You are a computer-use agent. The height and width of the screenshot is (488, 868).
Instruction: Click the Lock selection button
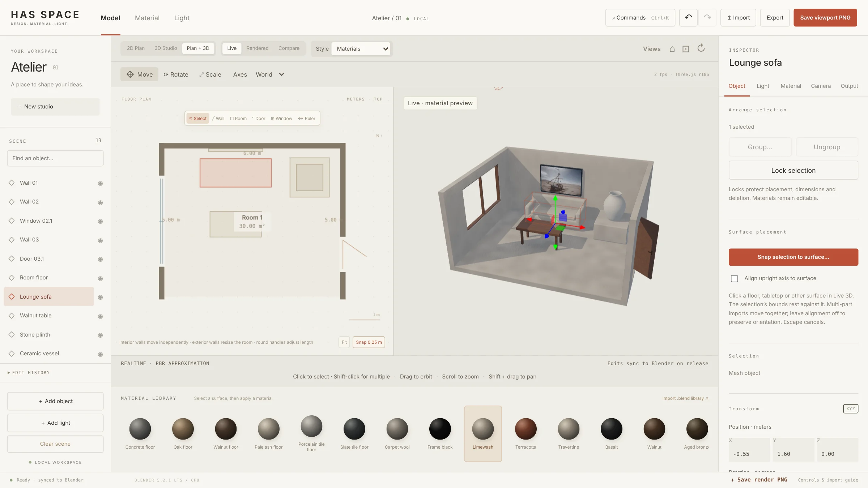(x=793, y=171)
